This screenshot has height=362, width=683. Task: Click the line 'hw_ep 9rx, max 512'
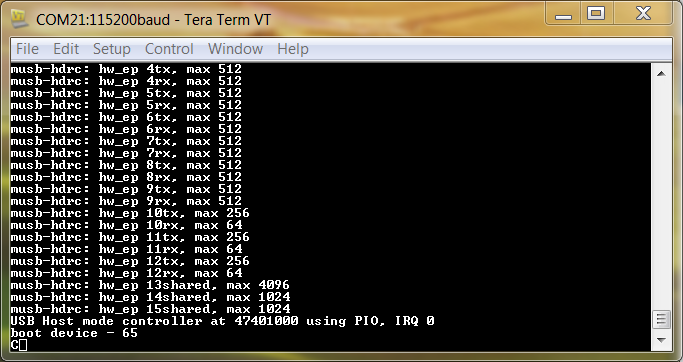(x=126, y=200)
